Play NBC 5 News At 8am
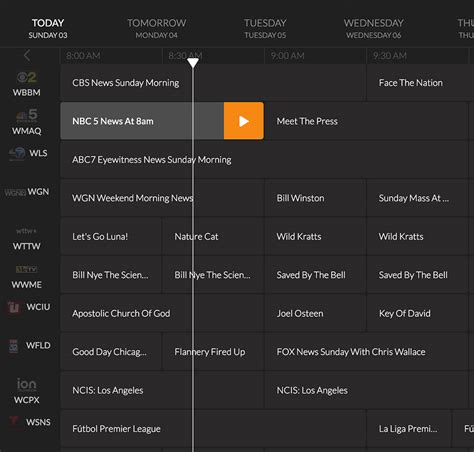Viewport: 474px width, 452px height. coord(244,121)
